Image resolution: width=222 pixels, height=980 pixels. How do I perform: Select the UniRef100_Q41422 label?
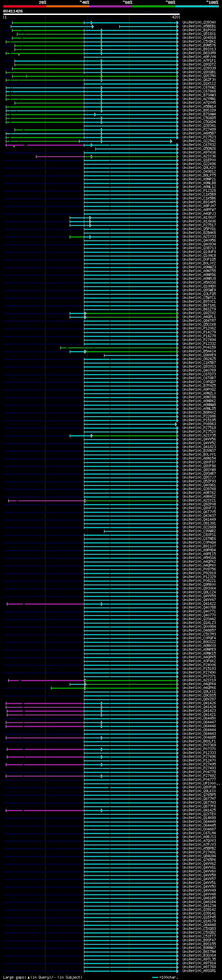199,604
